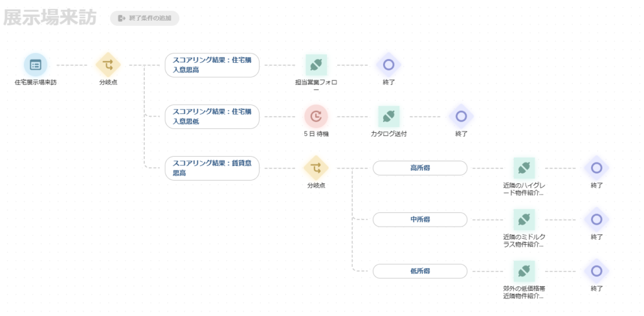Select the 高所得 branch pill
The width and height of the screenshot is (644, 316).
(419, 168)
